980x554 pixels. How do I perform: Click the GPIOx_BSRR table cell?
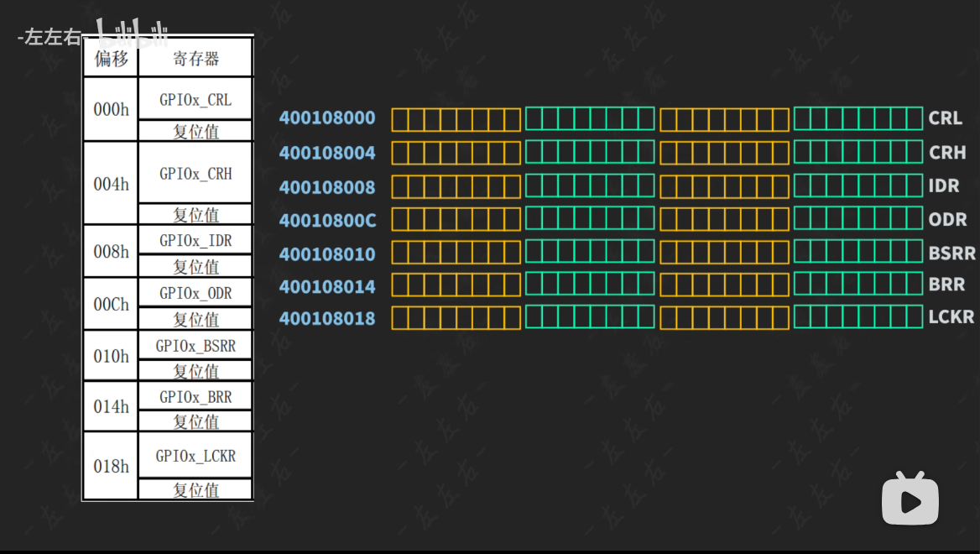[195, 346]
